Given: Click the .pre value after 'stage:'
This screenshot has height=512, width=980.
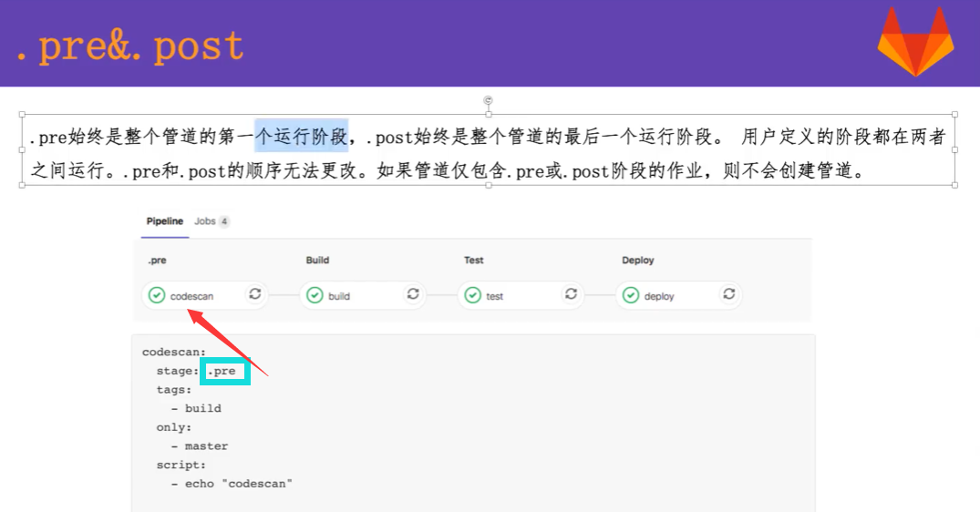Looking at the screenshot, I should [222, 371].
